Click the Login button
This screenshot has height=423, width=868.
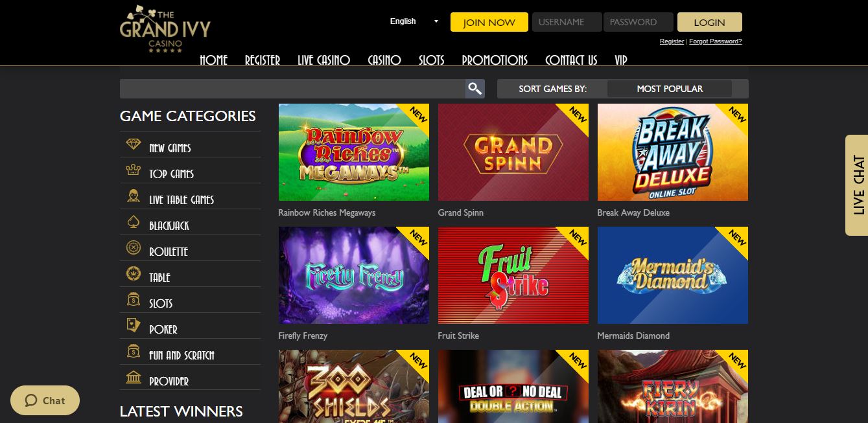(710, 22)
